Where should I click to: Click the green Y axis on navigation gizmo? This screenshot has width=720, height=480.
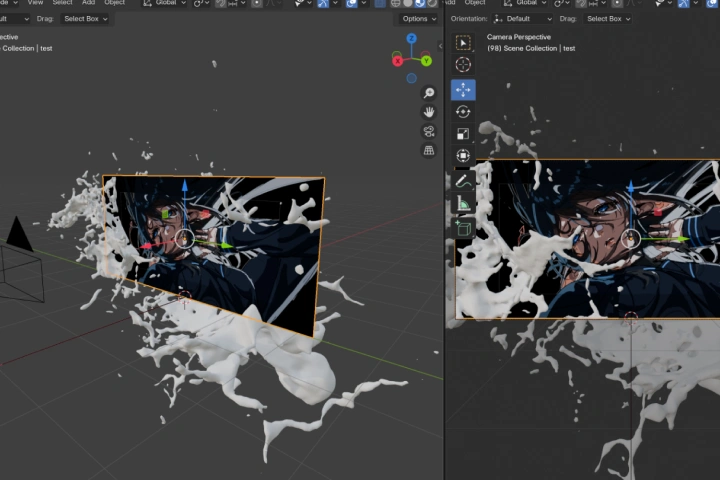[426, 61]
